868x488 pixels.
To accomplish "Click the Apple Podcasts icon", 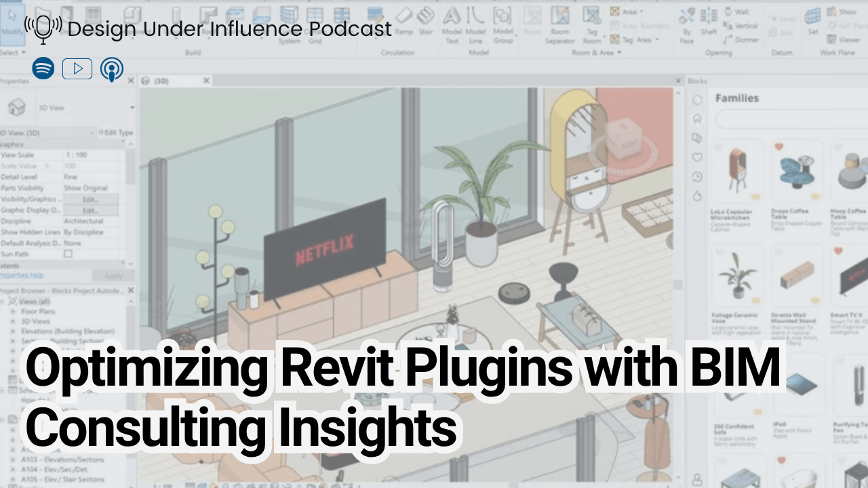I will pos(111,68).
